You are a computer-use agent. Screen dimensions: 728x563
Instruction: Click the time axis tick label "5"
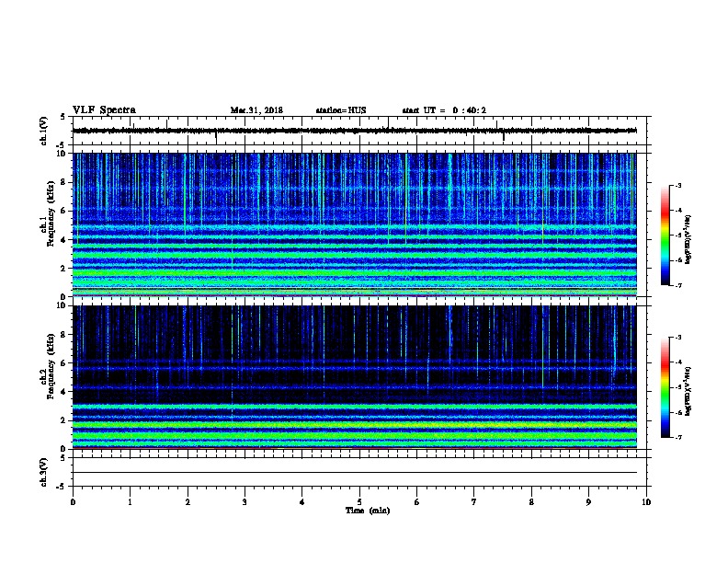(359, 502)
